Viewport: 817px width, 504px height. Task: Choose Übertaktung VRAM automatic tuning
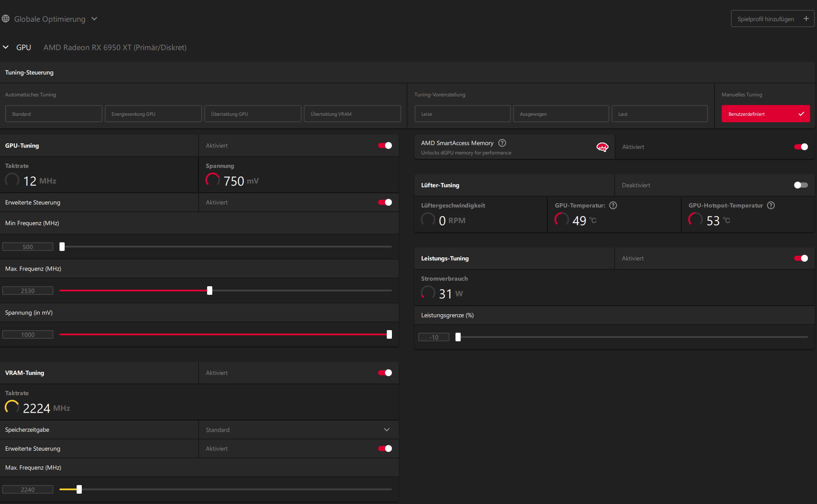pyautogui.click(x=352, y=114)
